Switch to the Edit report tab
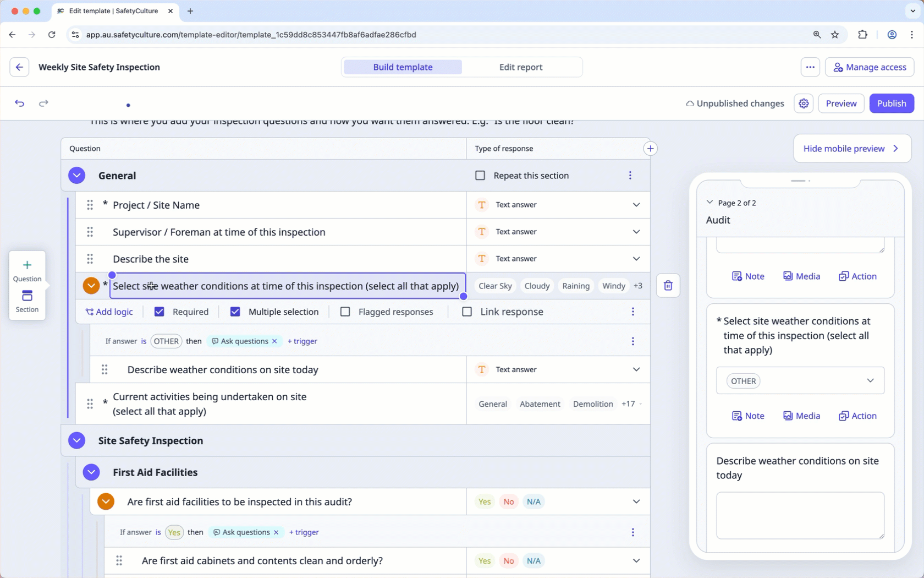 (x=520, y=67)
